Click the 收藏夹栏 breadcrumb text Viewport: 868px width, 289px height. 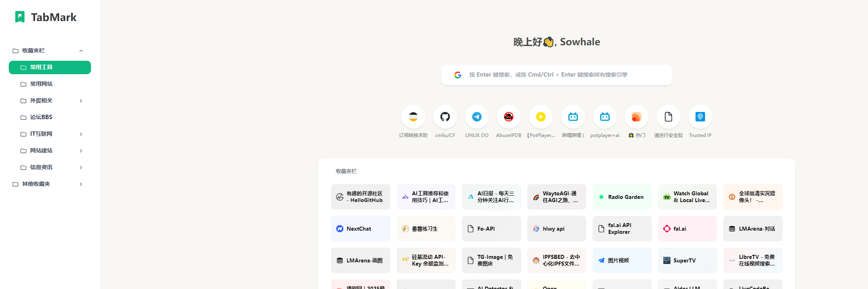[x=346, y=171]
